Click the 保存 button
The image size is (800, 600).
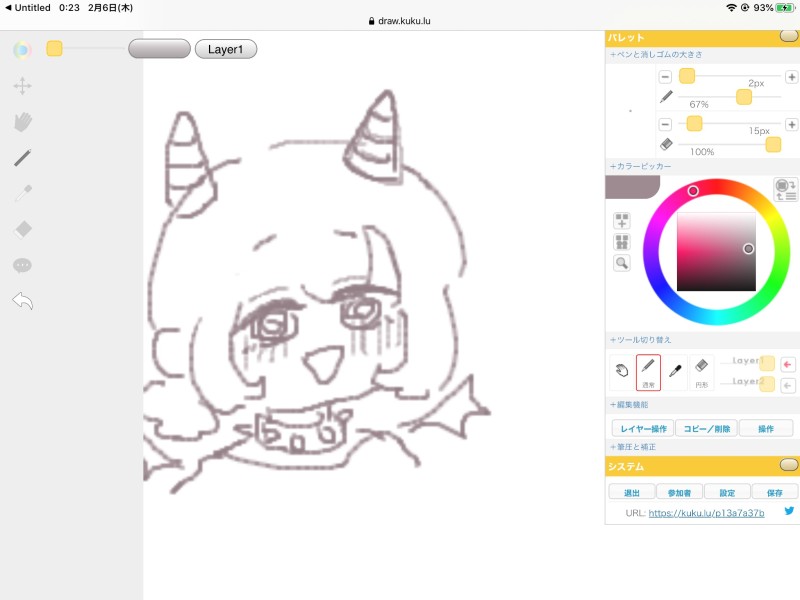click(774, 492)
